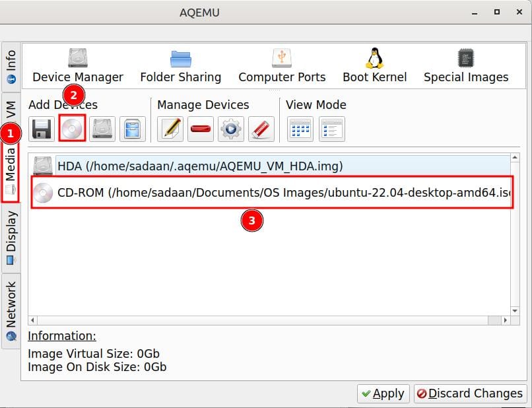This screenshot has height=408, width=532.
Task: Open the Folder Sharing section
Action: tap(180, 66)
